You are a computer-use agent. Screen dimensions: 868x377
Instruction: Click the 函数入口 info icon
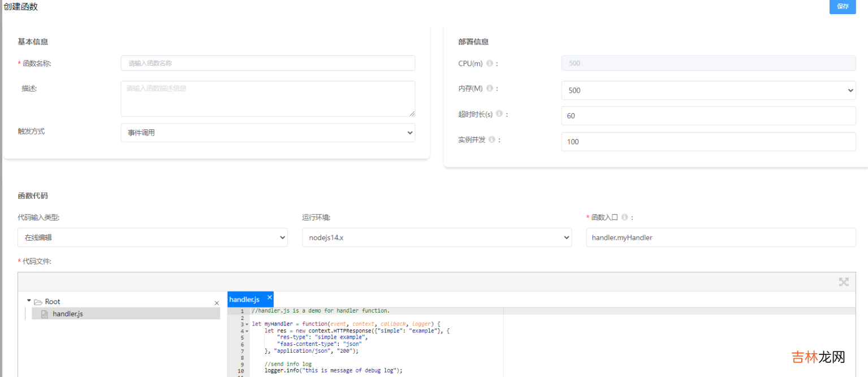click(x=624, y=217)
